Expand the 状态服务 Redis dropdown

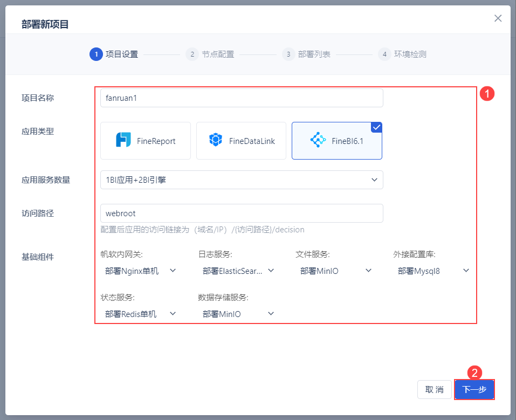[x=141, y=314]
